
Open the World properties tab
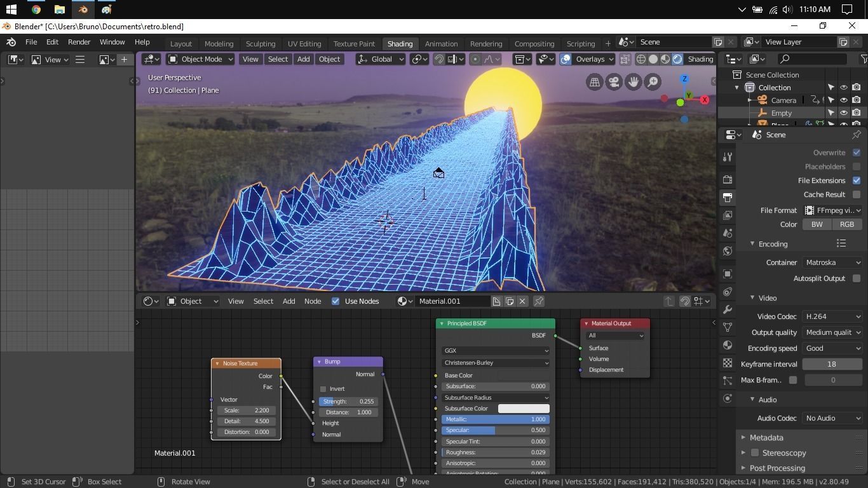[x=728, y=251]
